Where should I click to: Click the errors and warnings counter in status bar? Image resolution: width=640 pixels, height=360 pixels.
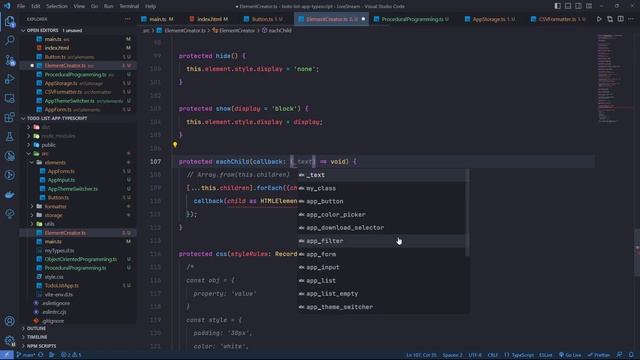pyautogui.click(x=71, y=355)
